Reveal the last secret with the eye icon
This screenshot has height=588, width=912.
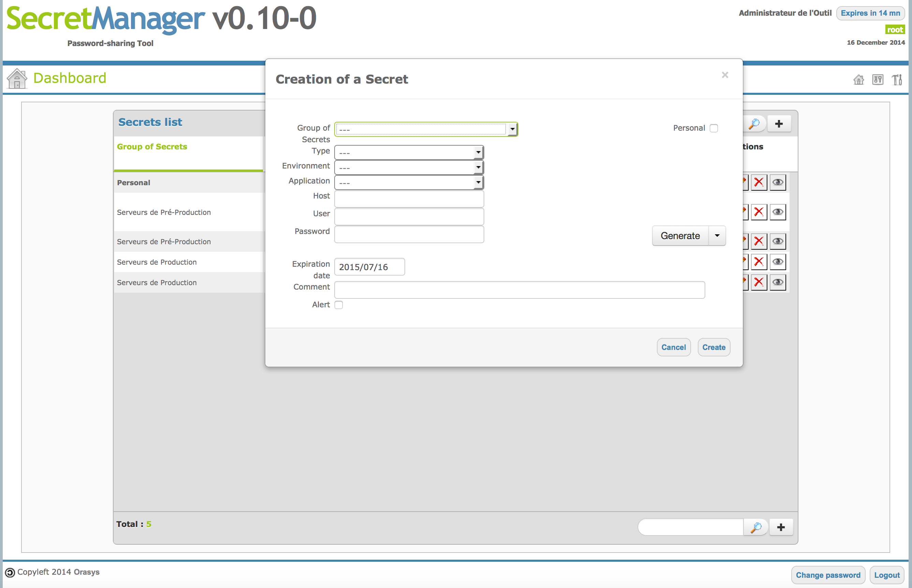[778, 282]
